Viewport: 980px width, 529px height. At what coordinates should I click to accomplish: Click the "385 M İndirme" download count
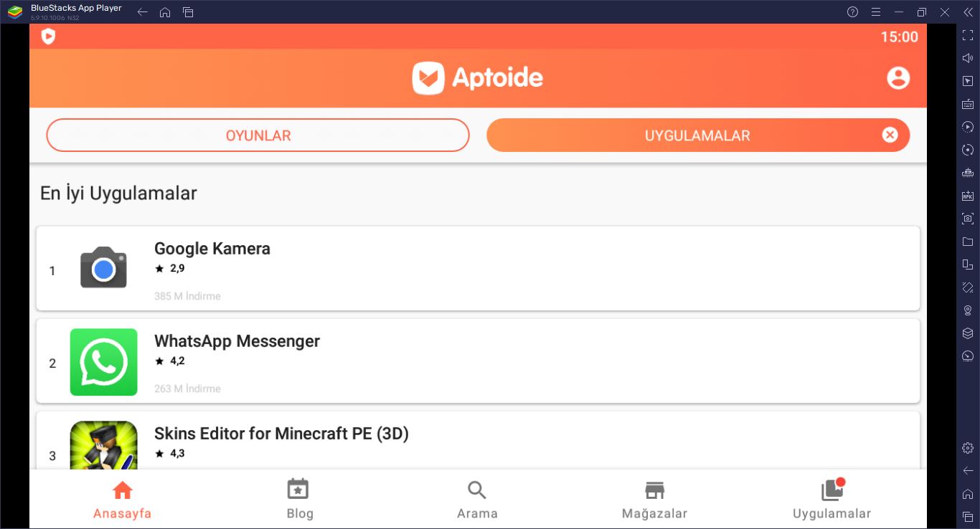point(187,296)
